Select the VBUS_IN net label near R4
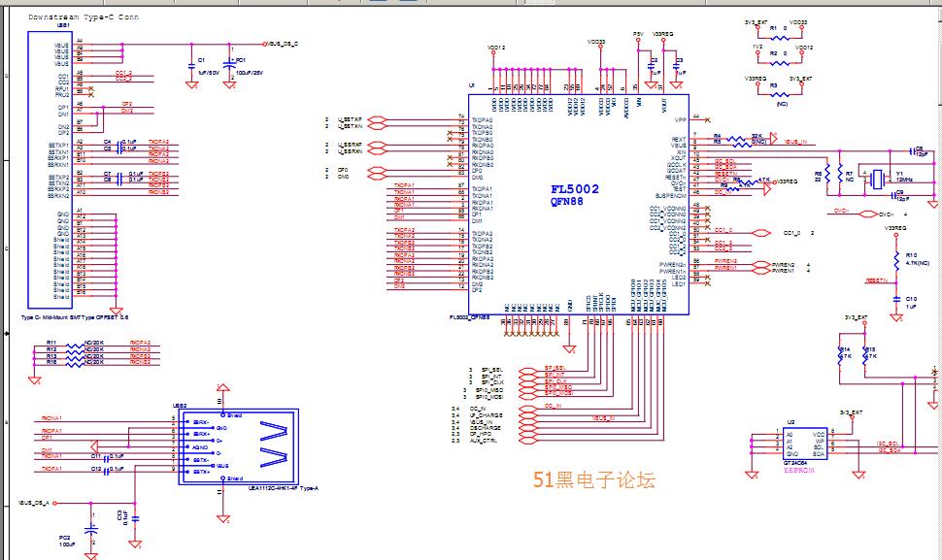This screenshot has height=560, width=942. (x=795, y=142)
